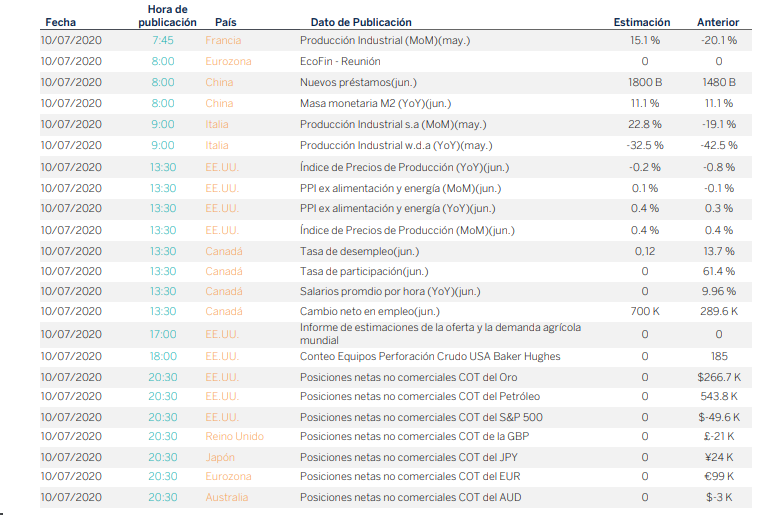This screenshot has width=774, height=515.
Task: Click Conteo Equipos Perforación Crudo Baker Hughes
Action: point(430,356)
